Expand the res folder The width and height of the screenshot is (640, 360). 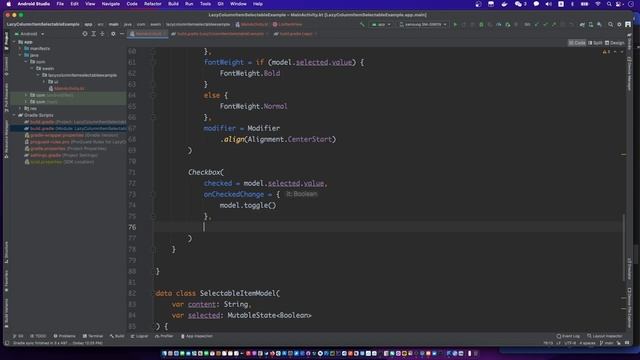point(20,109)
